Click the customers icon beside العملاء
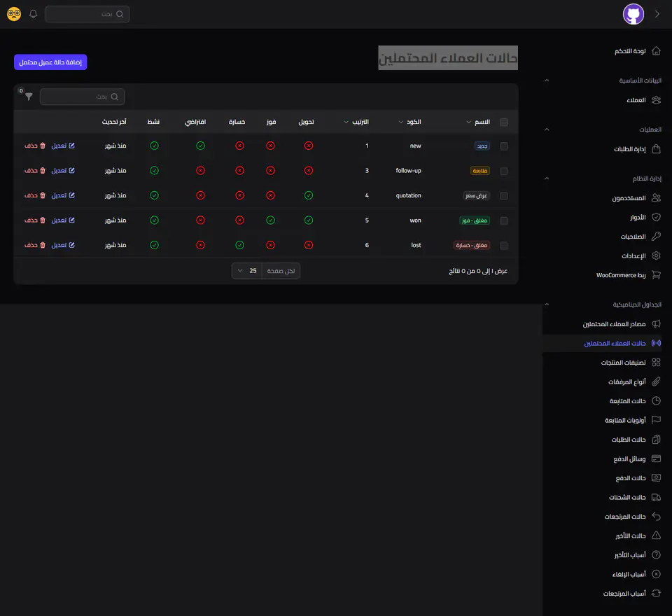This screenshot has height=616, width=672. (x=656, y=100)
